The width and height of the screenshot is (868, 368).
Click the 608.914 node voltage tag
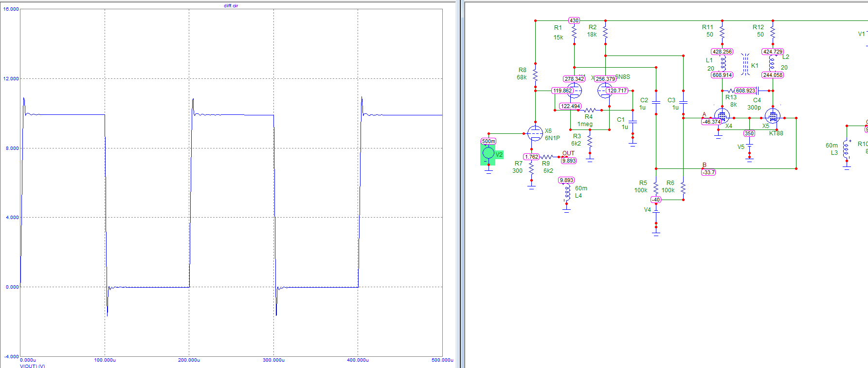[x=722, y=75]
